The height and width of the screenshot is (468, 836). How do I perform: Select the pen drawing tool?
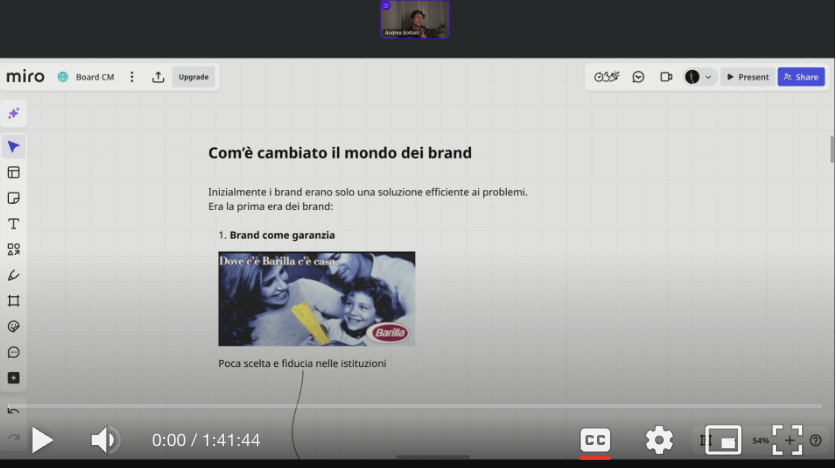[14, 275]
